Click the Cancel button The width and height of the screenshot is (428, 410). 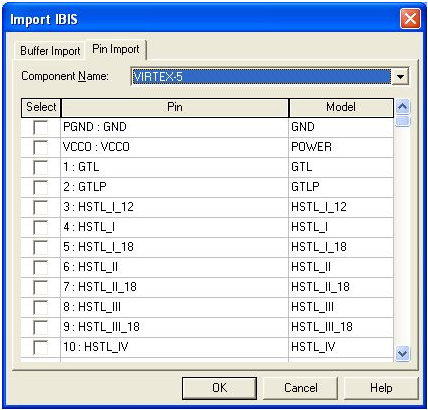pos(300,388)
